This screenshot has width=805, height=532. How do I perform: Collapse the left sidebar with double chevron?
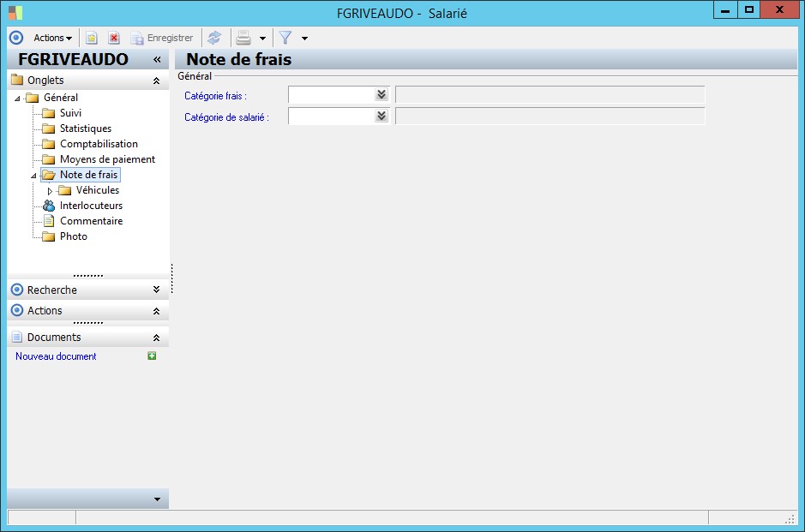pyautogui.click(x=157, y=59)
